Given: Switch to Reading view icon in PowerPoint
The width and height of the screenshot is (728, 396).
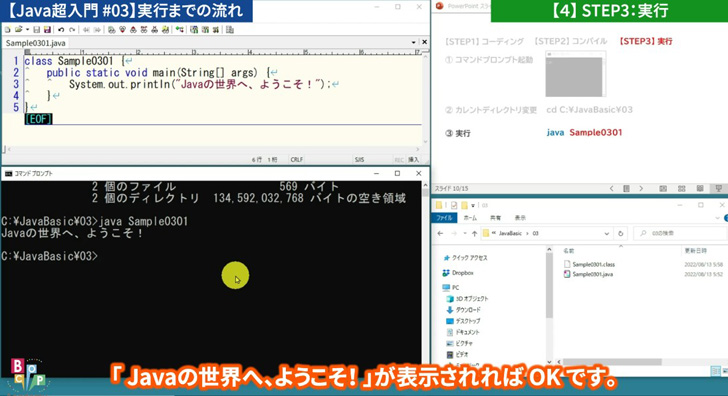Looking at the screenshot, I should click(700, 188).
